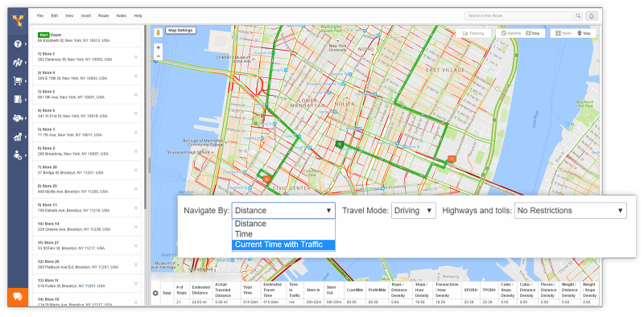Open the Route menu
Image resolution: width=644 pixels, height=317 pixels.
[x=104, y=16]
